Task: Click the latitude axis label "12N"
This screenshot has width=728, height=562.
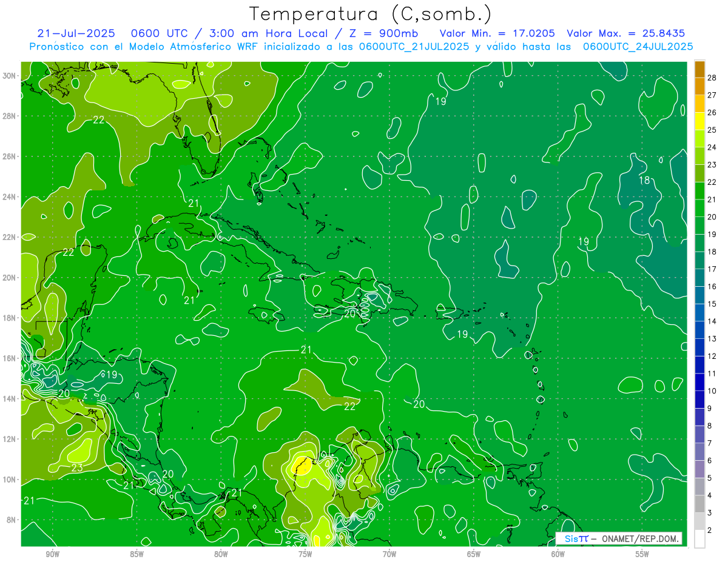Action: pos(10,439)
